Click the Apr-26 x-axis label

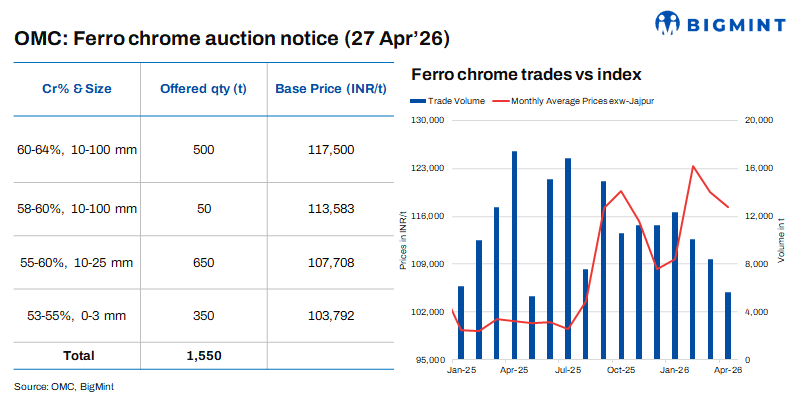point(727,370)
